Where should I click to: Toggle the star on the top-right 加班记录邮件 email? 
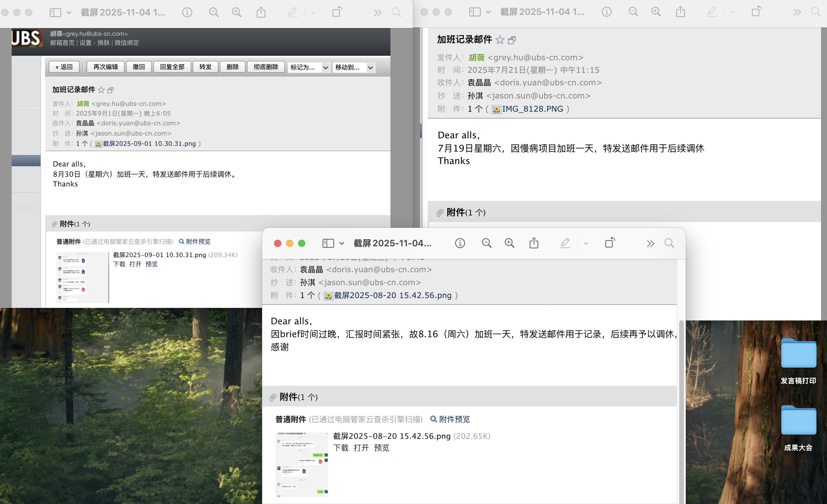point(500,40)
